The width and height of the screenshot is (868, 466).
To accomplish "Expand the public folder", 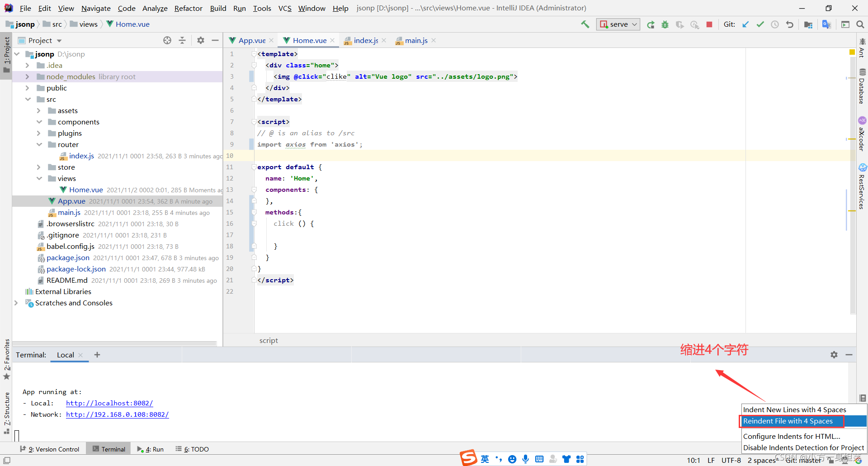I will click(28, 88).
